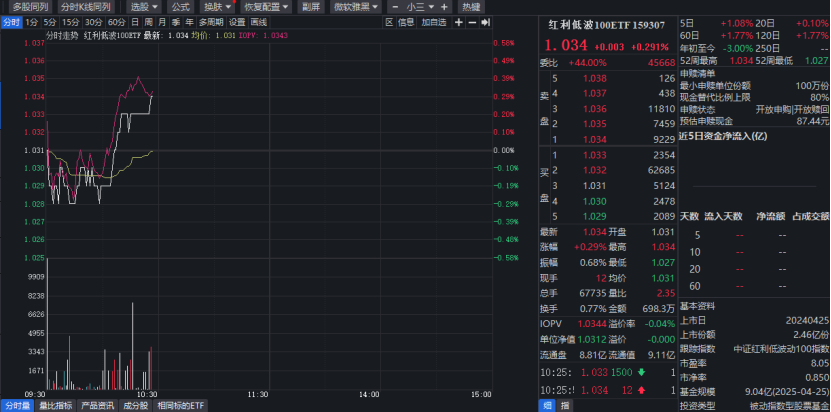Click the 10:30 time axis marker
Image resolution: width=831 pixels, height=412 pixels.
[x=147, y=395]
